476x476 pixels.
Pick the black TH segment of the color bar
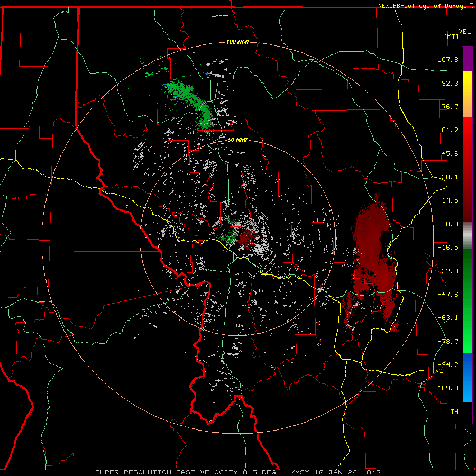pyautogui.click(x=467, y=412)
